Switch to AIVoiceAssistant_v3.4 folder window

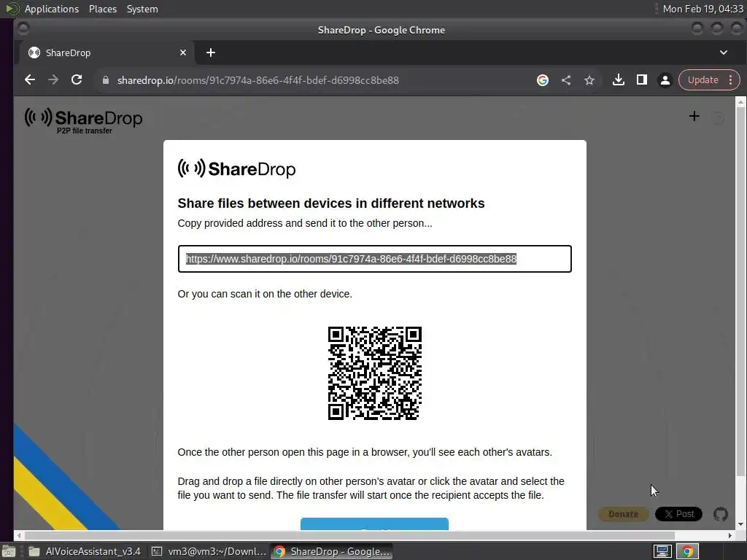[85, 551]
